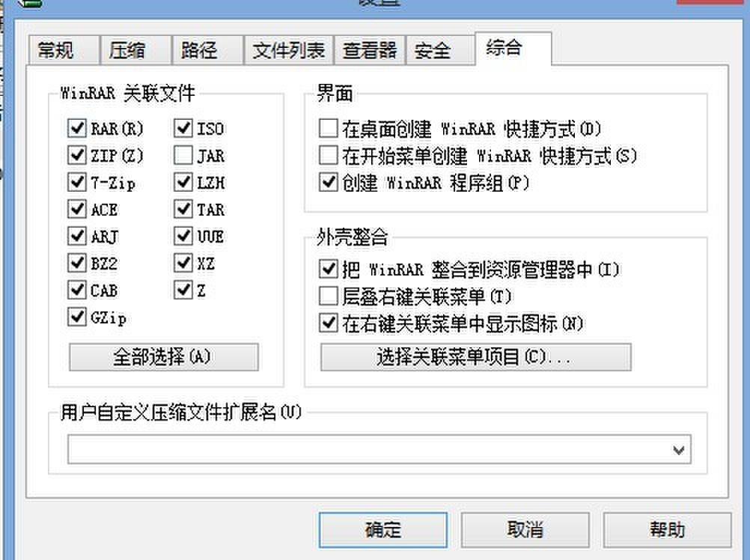Open the 选择关联菜单项目 dialog
Screen dimensions: 750x560
(x=475, y=357)
